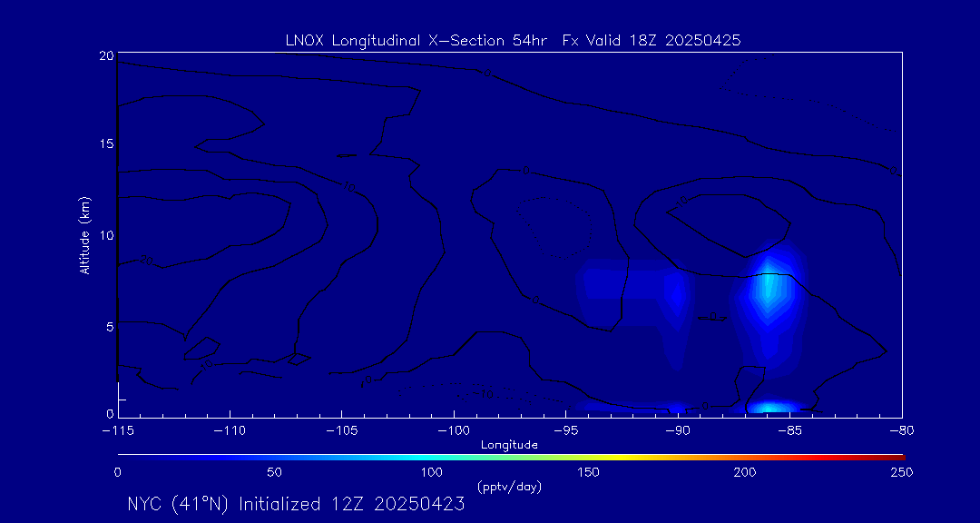
Task: Click the colorbar label 50
Action: (x=274, y=472)
